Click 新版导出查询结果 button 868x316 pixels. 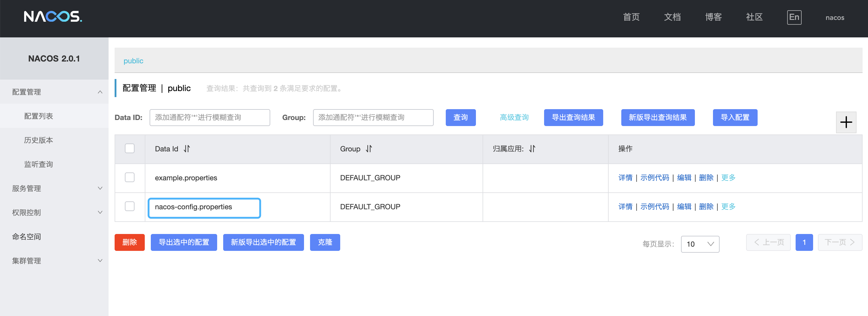[x=658, y=118]
